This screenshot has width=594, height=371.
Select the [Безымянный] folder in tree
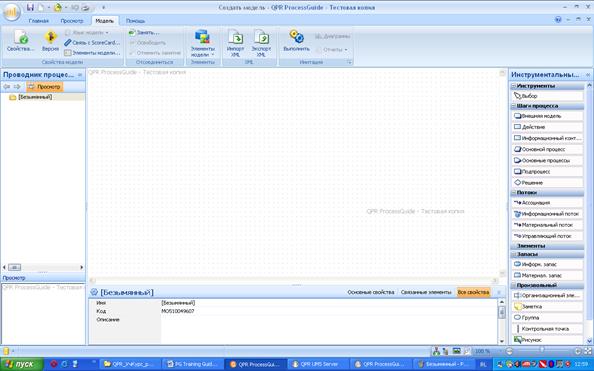coord(31,97)
